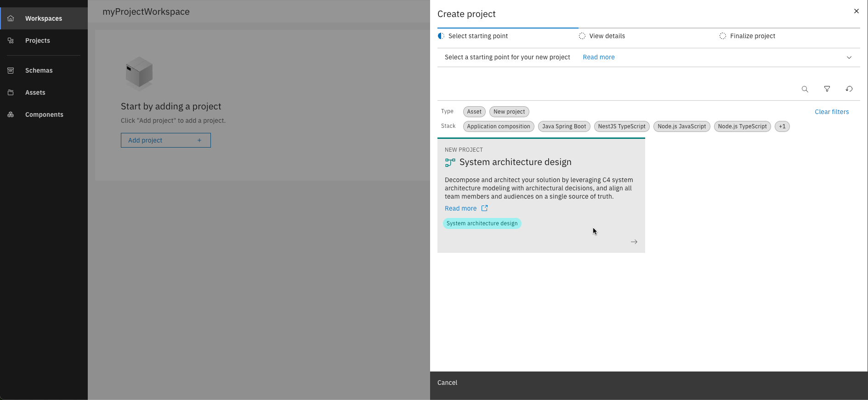The height and width of the screenshot is (400, 868).
Task: Click the Workspaces home icon in sidebar
Action: [11, 18]
